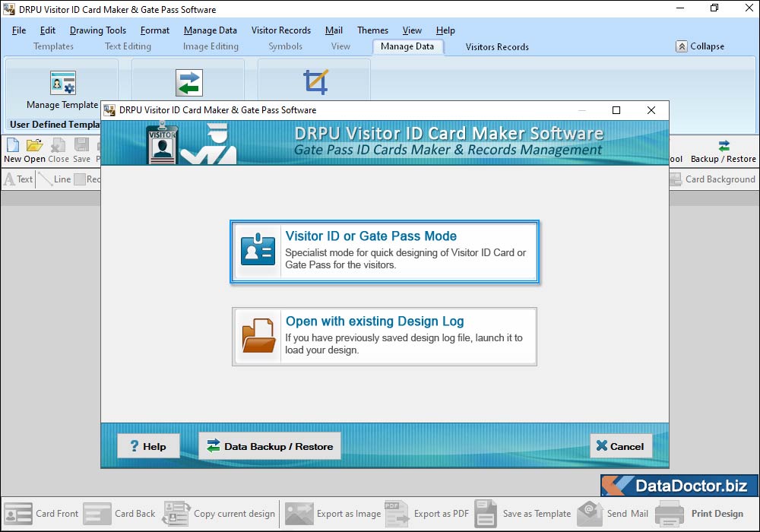
Task: Open the Drawing Tools menu
Action: click(x=98, y=30)
